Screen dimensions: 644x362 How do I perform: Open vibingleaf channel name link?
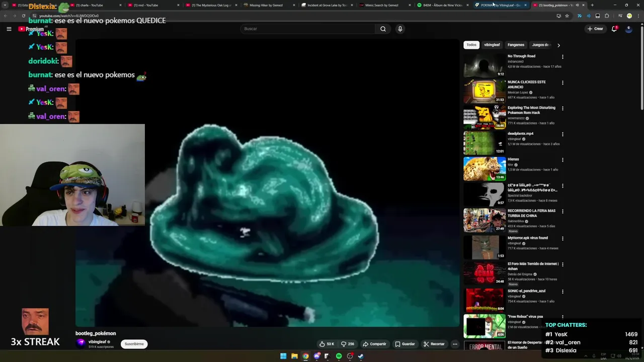pyautogui.click(x=97, y=342)
